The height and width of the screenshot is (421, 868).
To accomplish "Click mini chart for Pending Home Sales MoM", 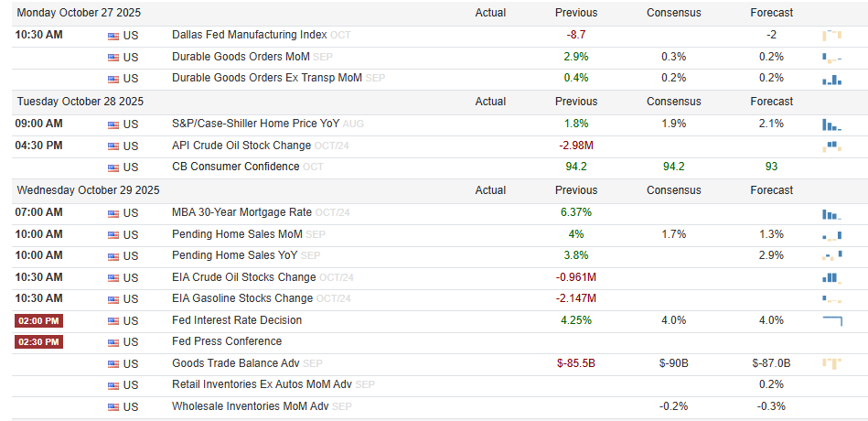I will point(831,234).
